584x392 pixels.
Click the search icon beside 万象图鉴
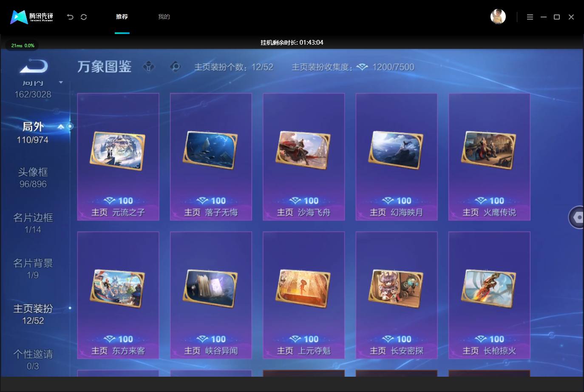[x=175, y=67]
